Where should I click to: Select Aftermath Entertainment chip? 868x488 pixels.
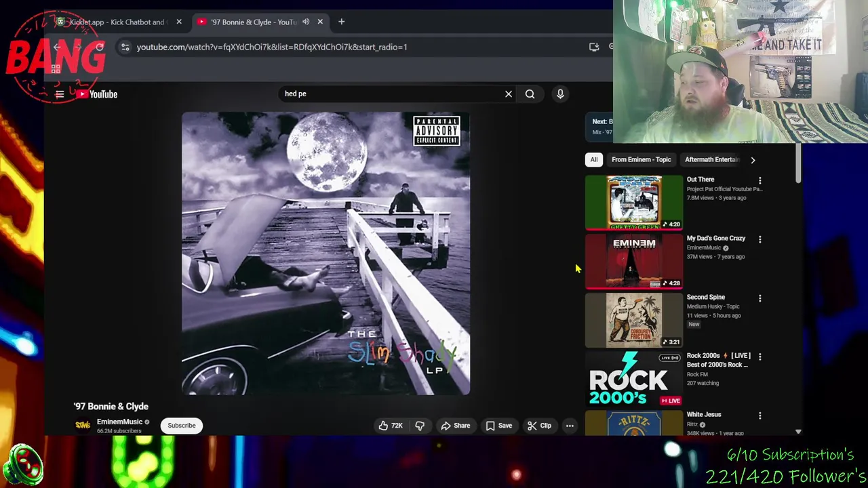(711, 160)
